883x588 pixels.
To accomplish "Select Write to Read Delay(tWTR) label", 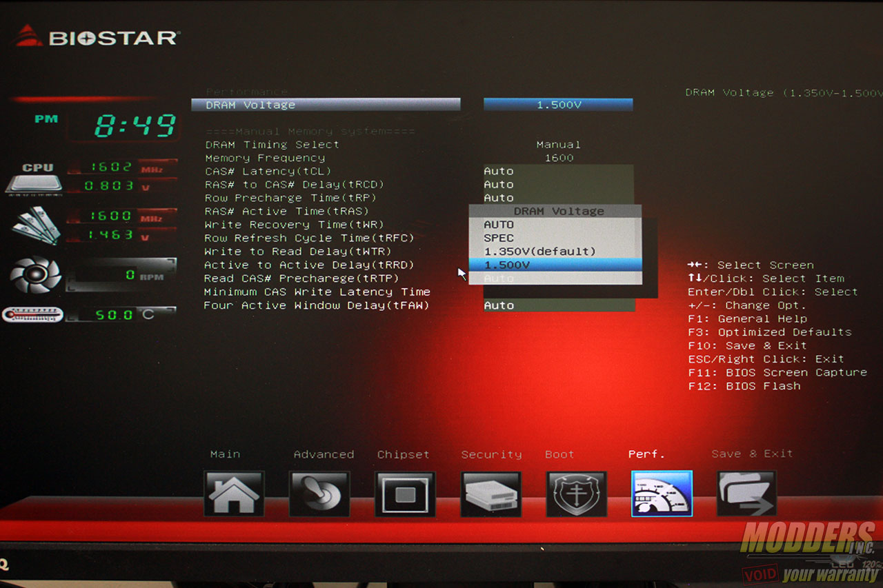I will pos(298,252).
